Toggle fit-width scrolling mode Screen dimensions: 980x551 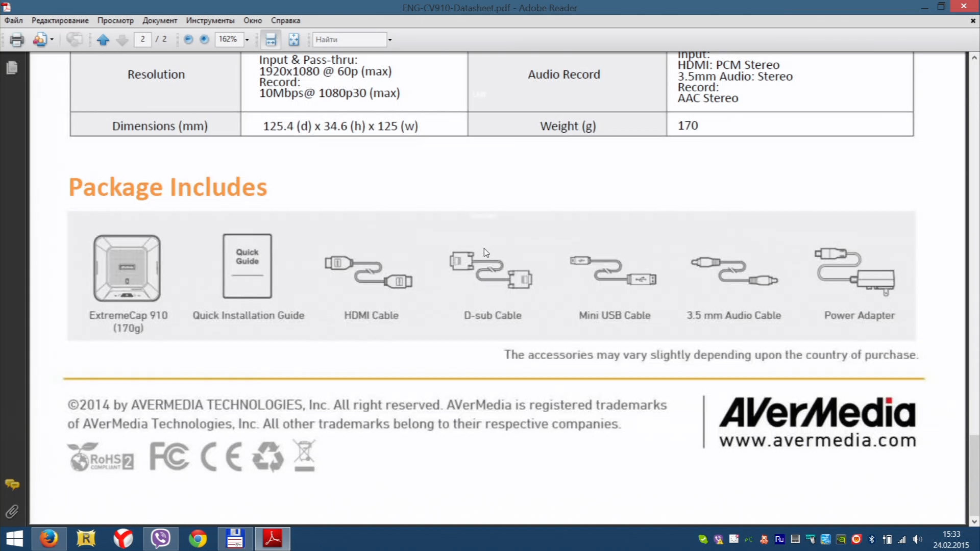(x=271, y=39)
